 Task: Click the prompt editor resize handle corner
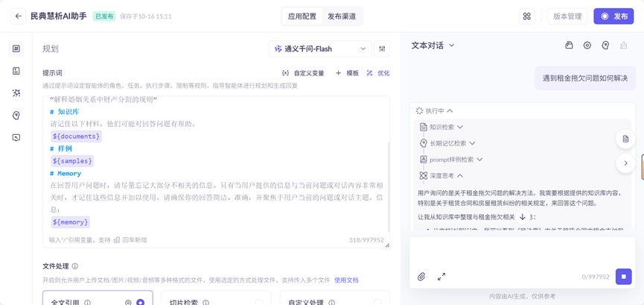pos(387,245)
